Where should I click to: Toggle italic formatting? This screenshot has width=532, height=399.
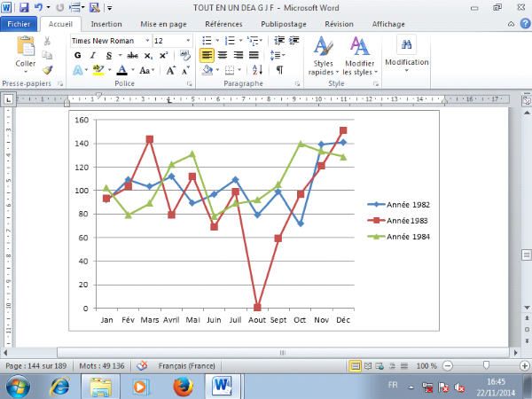click(92, 55)
